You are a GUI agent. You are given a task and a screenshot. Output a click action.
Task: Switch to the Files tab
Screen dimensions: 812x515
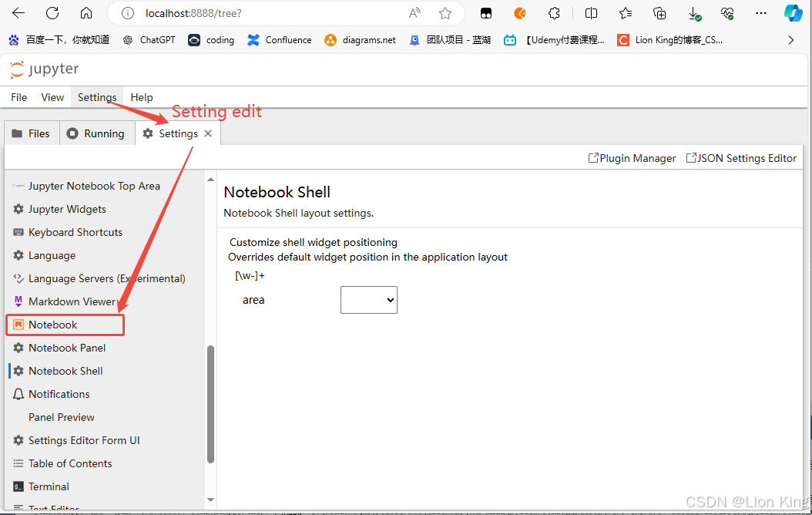coord(32,133)
